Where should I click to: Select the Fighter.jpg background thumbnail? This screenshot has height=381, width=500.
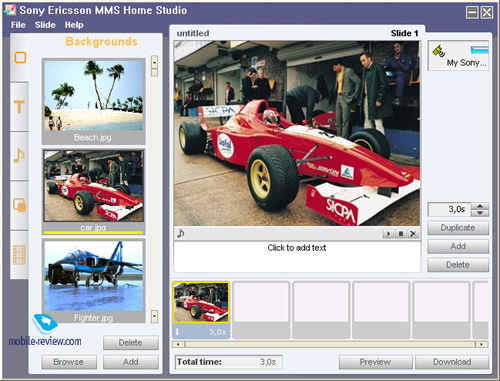click(93, 281)
